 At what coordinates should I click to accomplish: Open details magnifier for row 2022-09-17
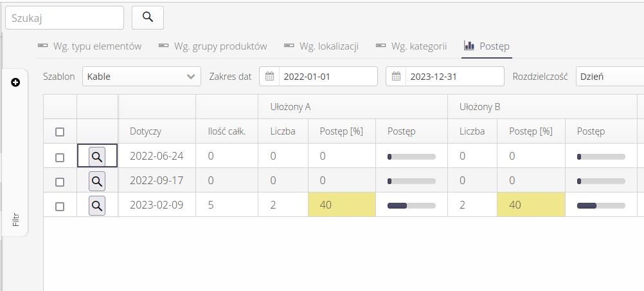97,181
